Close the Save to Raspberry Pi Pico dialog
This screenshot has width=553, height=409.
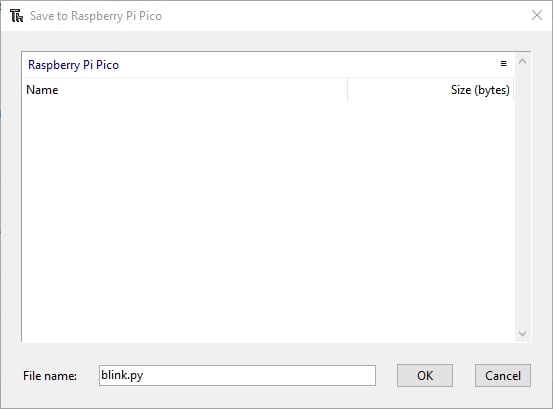(537, 15)
